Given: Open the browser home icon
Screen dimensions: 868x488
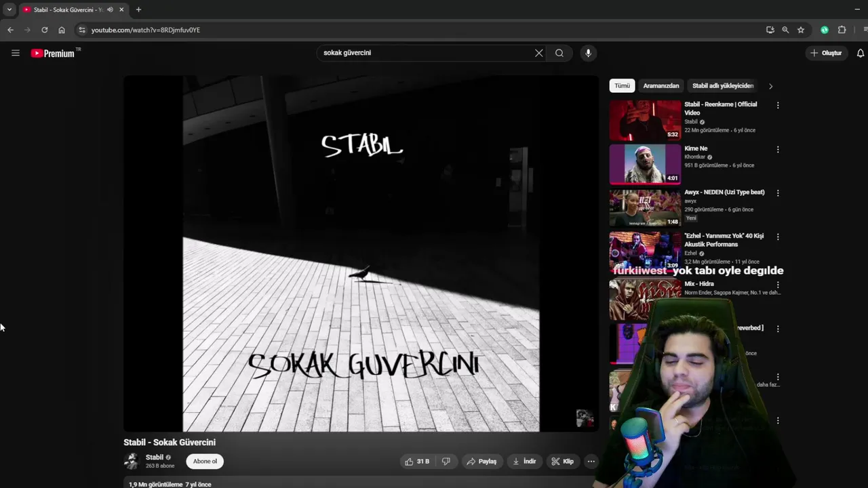Looking at the screenshot, I should point(62,30).
